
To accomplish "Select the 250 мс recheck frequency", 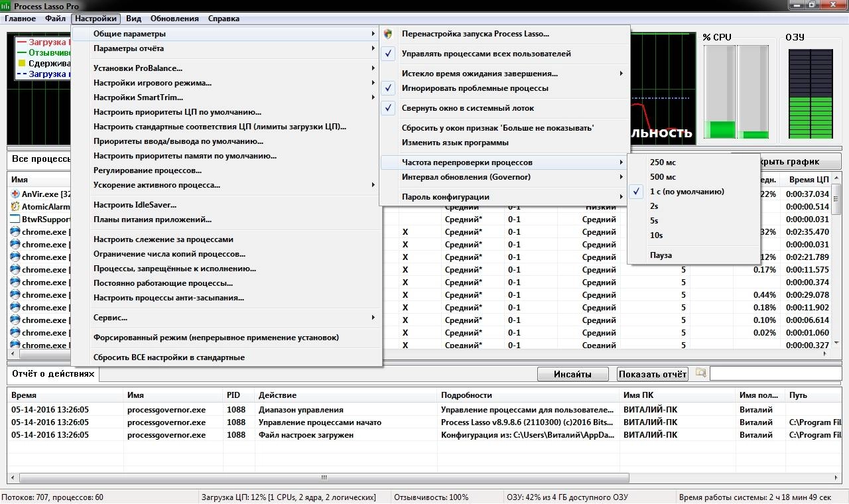I will point(693,162).
